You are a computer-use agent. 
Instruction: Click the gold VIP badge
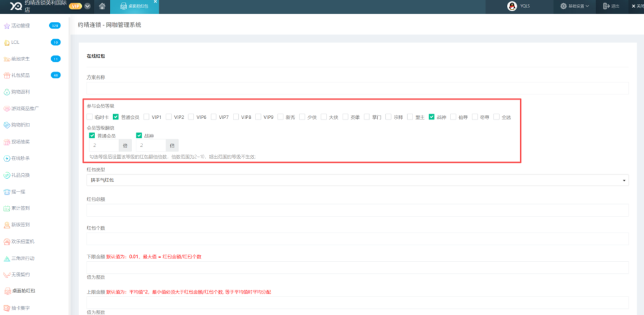tap(76, 6)
